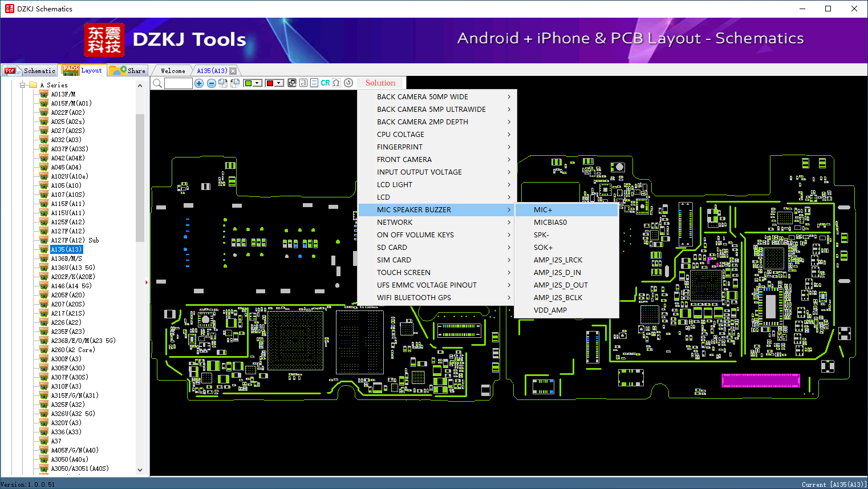Viewport: 868px width, 489px height.
Task: Select A127F(A12) Sub in the tree
Action: pyautogui.click(x=75, y=240)
